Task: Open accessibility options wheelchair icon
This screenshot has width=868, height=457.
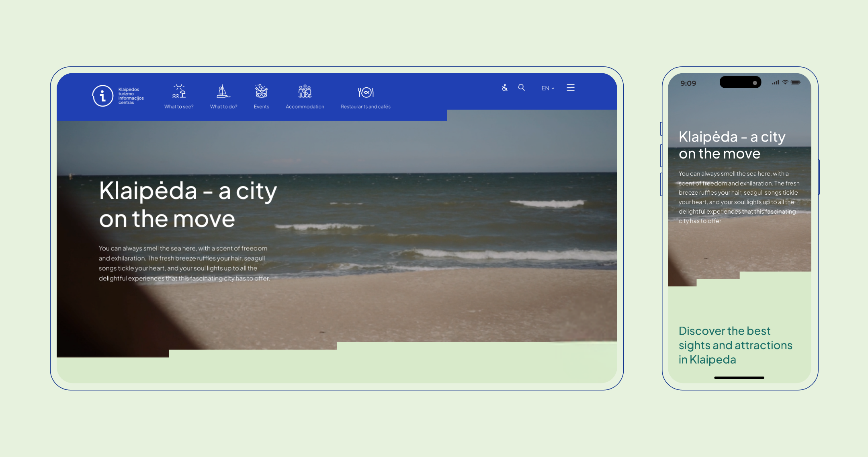Action: [x=505, y=88]
